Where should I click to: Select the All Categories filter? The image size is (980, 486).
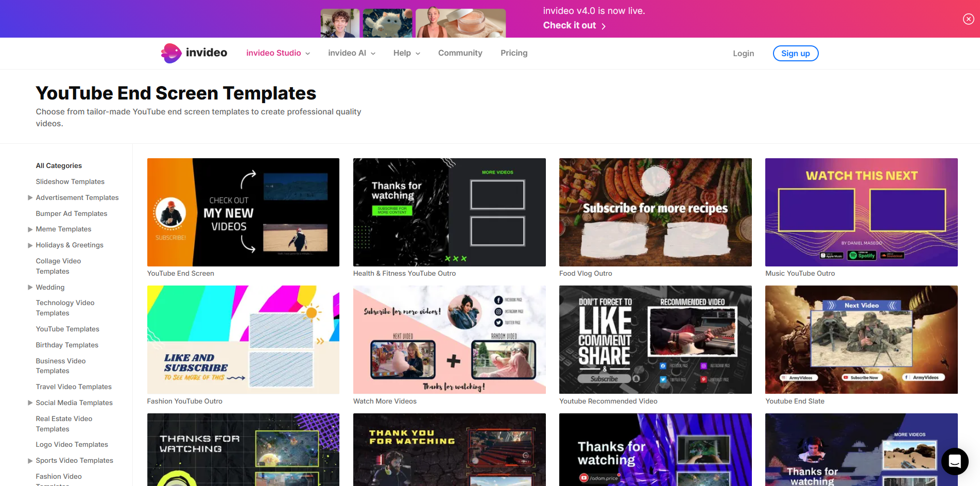tap(59, 165)
